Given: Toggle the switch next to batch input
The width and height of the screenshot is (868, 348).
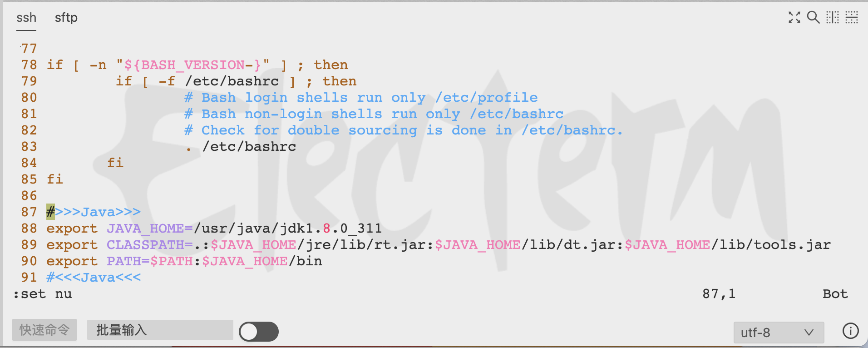Looking at the screenshot, I should 259,332.
